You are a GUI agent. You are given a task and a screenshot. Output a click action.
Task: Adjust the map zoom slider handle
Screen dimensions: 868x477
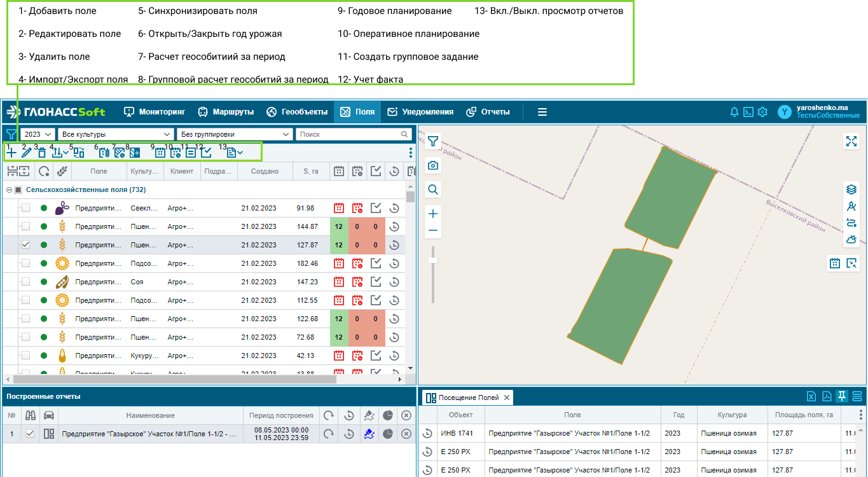433,260
